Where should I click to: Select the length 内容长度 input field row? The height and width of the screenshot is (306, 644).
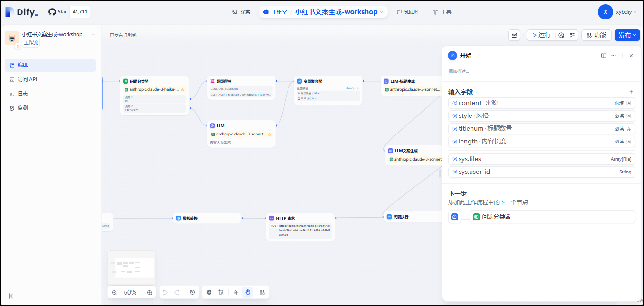(x=542, y=142)
